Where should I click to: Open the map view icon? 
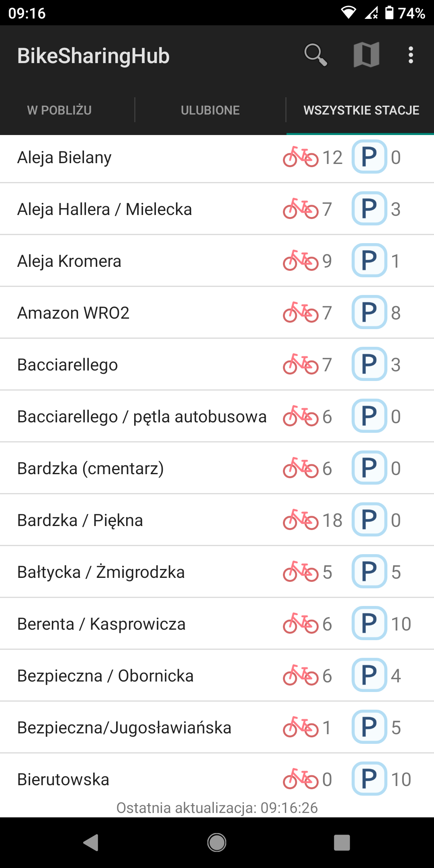366,55
